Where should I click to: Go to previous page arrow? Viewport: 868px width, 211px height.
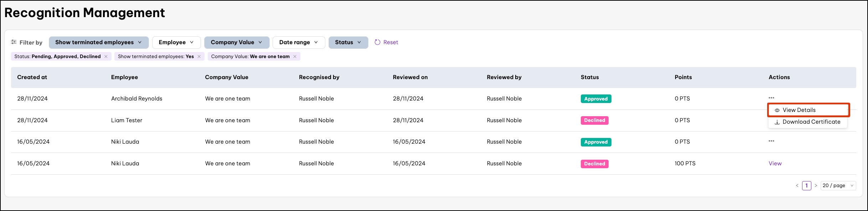(x=797, y=186)
